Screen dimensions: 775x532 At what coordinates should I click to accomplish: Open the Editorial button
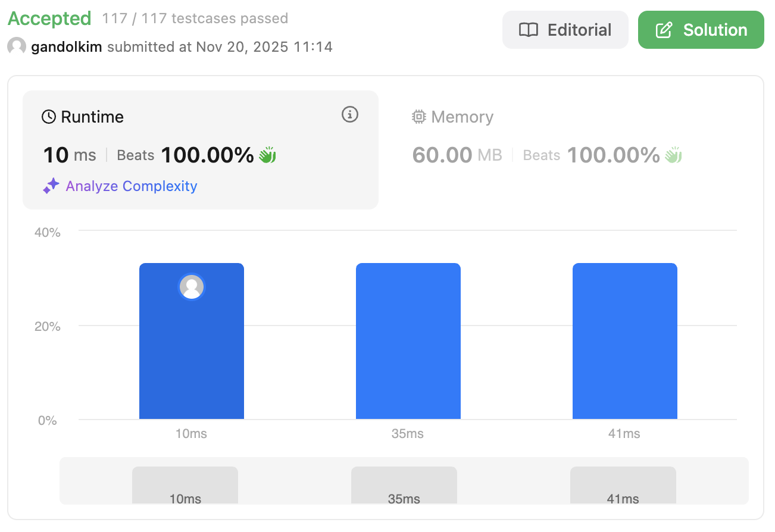click(565, 30)
